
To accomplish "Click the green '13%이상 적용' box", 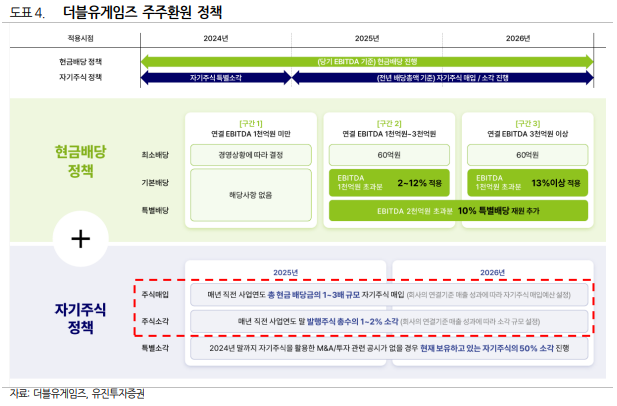I will click(x=528, y=183).
